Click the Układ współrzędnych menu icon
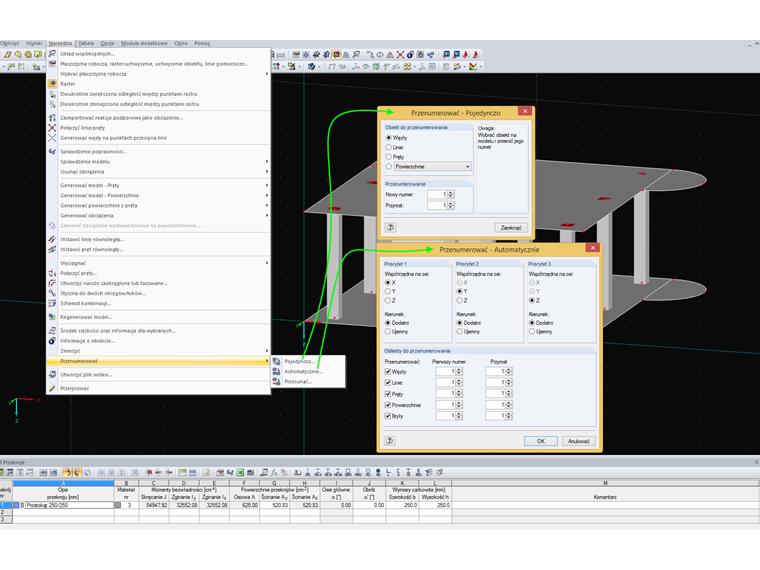Screen dimensions: 760x570 click(52, 54)
